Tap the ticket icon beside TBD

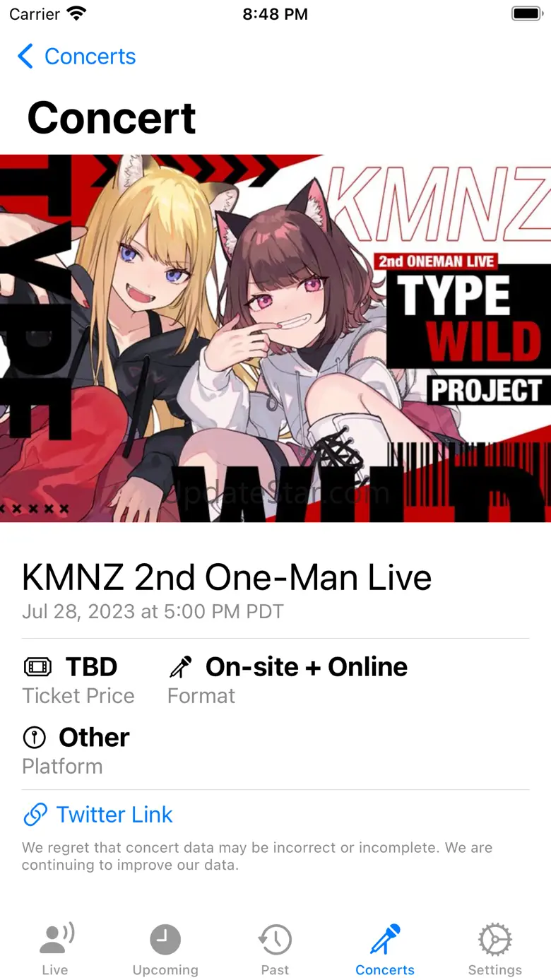37,667
